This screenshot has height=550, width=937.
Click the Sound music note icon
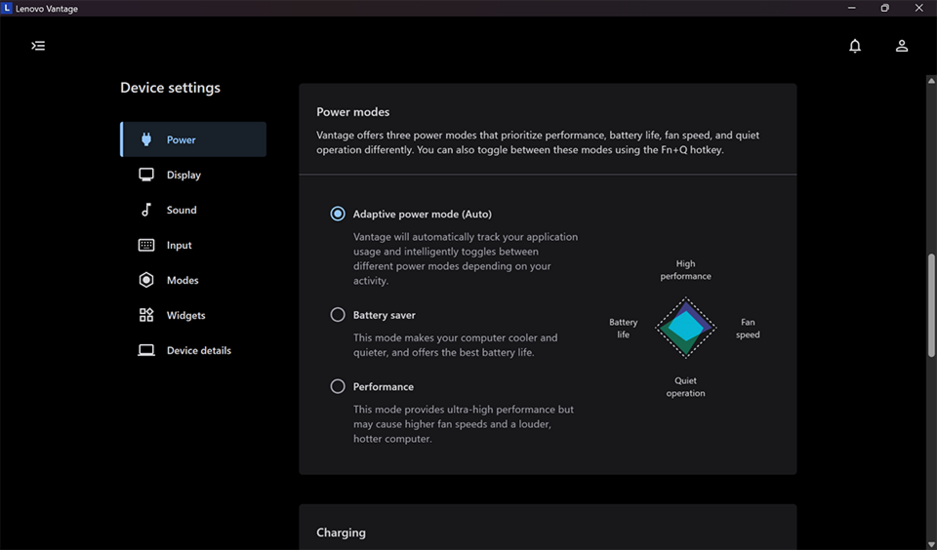point(146,210)
